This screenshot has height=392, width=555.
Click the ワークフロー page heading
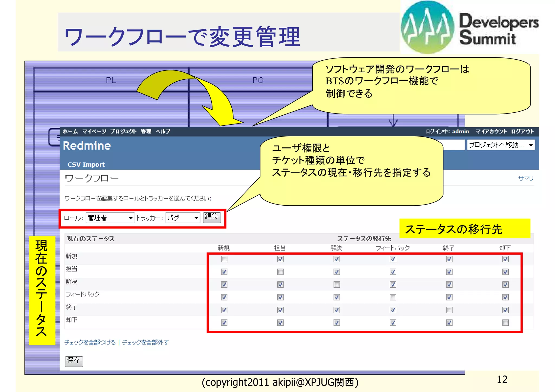92,178
